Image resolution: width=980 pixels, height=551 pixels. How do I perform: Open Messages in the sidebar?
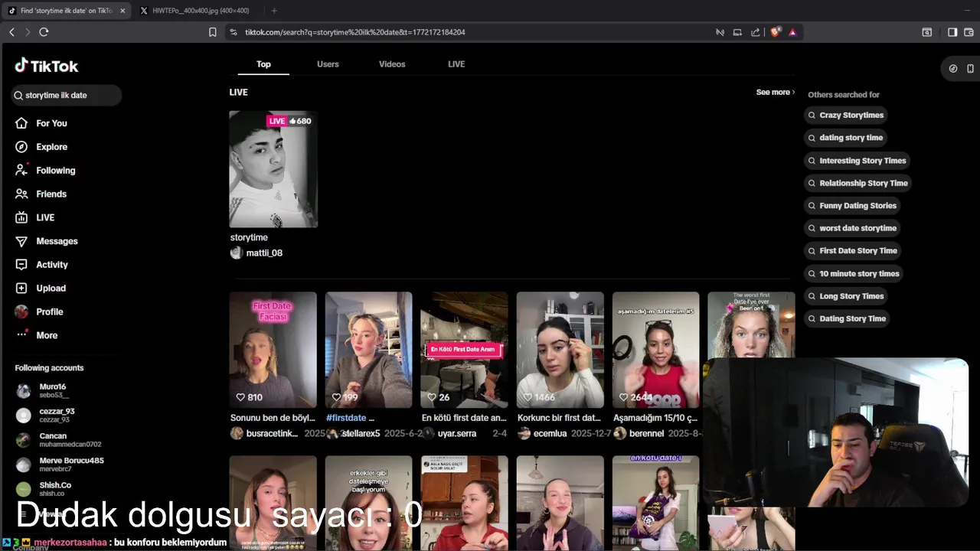[47, 241]
